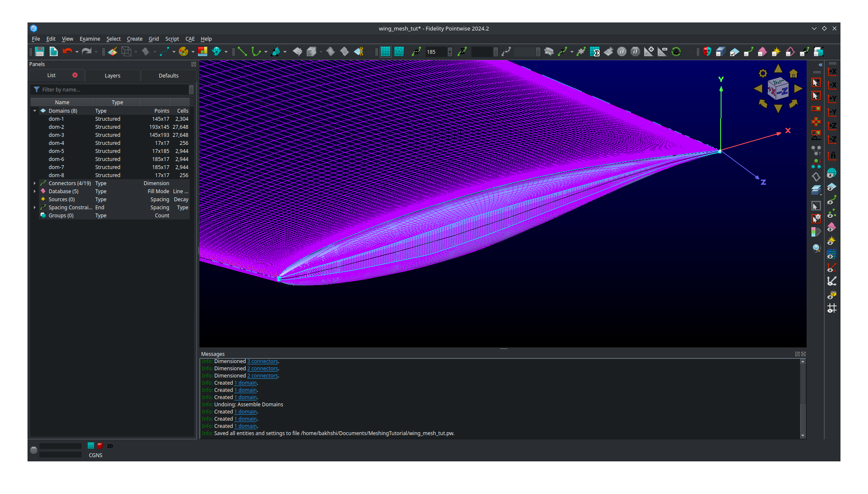868x494 pixels.
Task: Click the home view house icon
Action: point(793,73)
